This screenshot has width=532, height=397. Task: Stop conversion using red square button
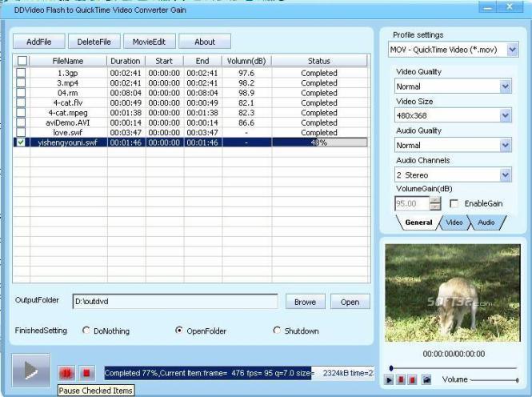(x=87, y=373)
